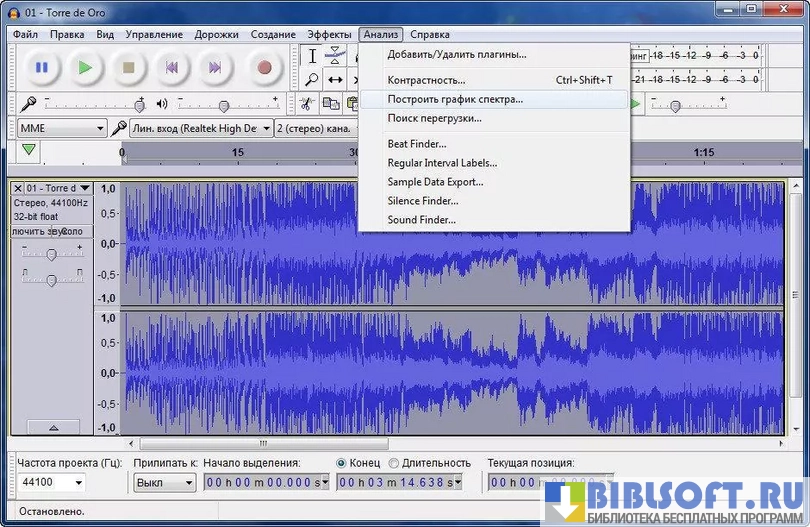Click the Pause playback button

(x=42, y=68)
